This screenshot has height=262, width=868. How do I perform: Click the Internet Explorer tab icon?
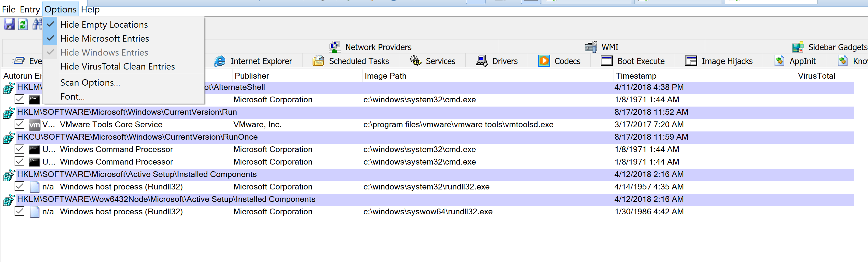[220, 61]
